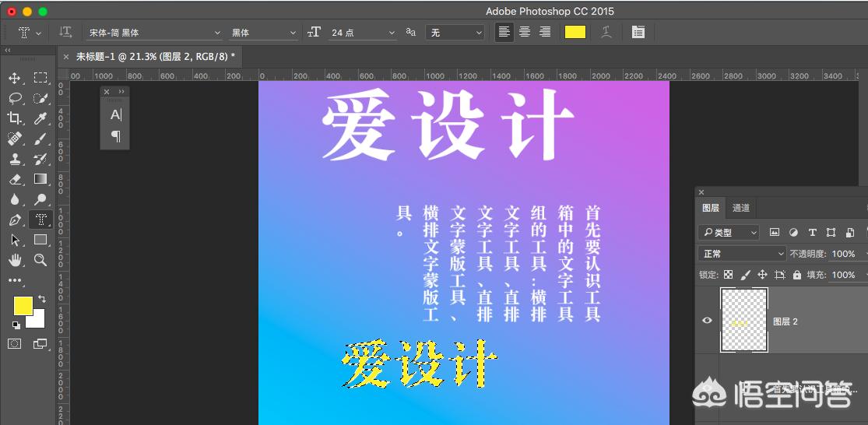Image resolution: width=868 pixels, height=425 pixels.
Task: Click foreground yellow color swatch
Action: 23,305
